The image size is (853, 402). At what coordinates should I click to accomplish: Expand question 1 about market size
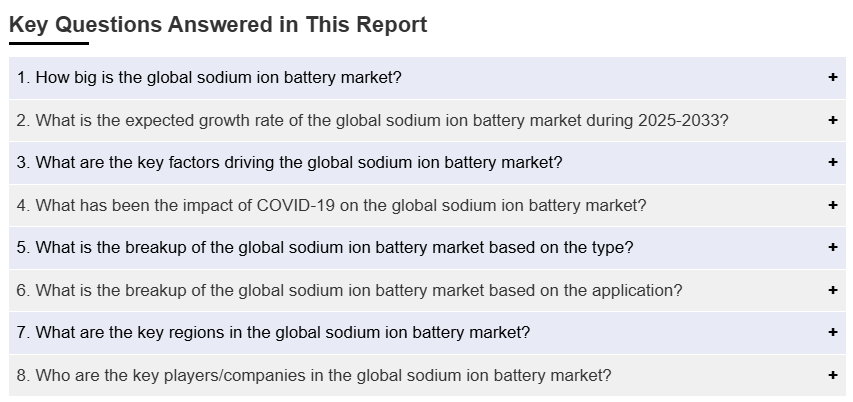point(209,78)
